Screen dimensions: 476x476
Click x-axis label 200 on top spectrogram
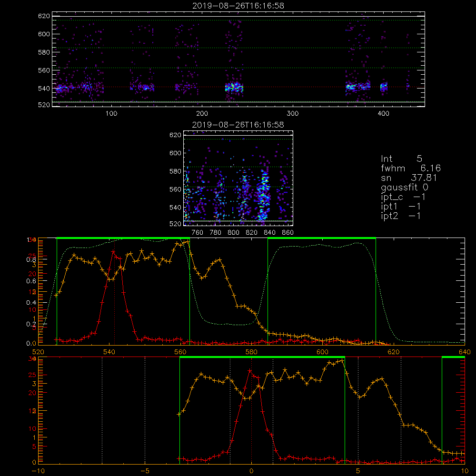pyautogui.click(x=202, y=114)
